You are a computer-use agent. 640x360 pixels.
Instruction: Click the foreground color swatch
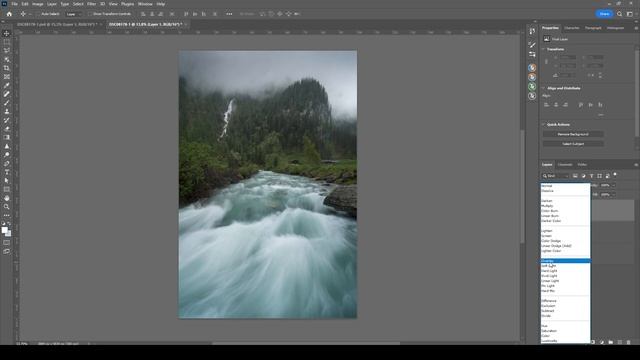click(4, 230)
